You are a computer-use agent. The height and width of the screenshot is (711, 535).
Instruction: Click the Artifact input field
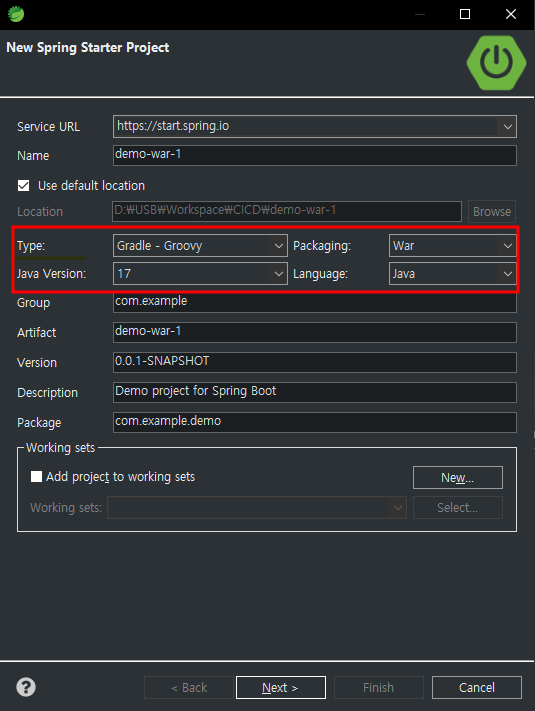315,332
